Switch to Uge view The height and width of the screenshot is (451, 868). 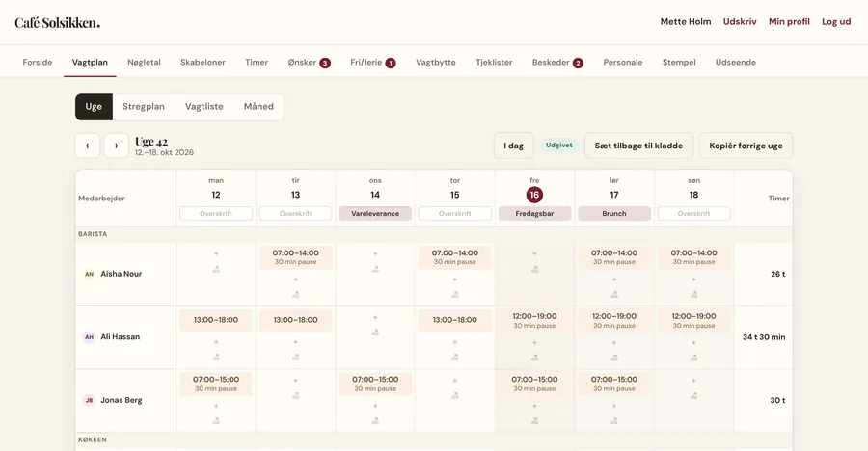(x=94, y=107)
